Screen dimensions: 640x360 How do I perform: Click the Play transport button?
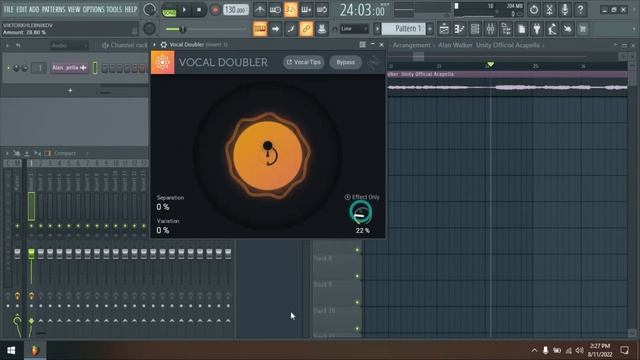coord(184,10)
